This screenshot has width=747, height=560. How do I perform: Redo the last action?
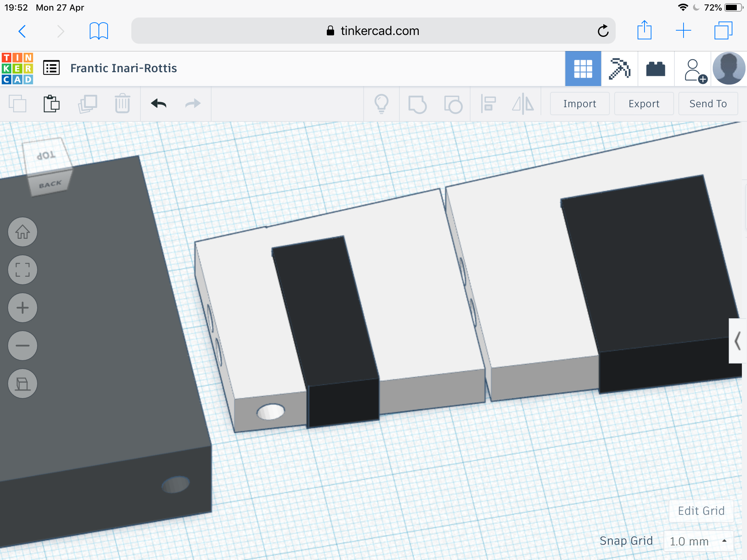pos(193,104)
